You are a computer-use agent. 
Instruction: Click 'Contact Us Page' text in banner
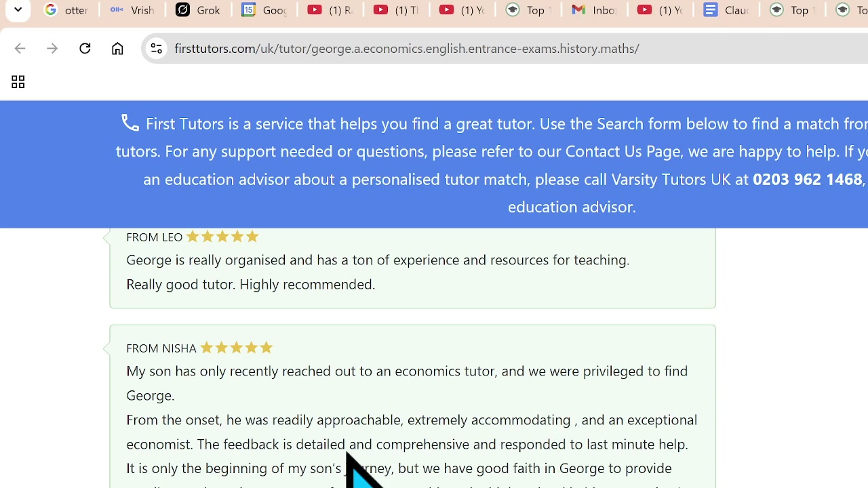[623, 151]
